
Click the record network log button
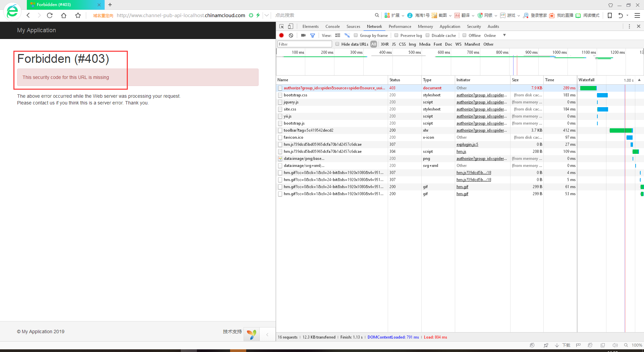(281, 35)
